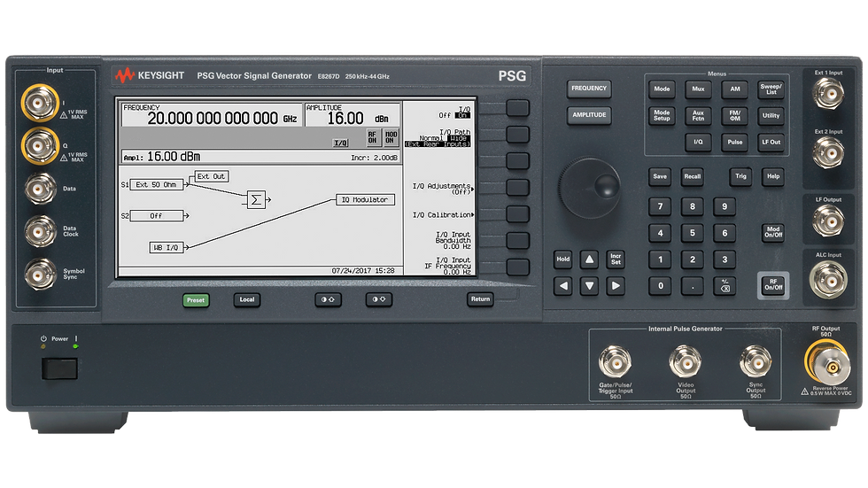
Task: Select the Data Clock input connector
Action: pyautogui.click(x=39, y=231)
